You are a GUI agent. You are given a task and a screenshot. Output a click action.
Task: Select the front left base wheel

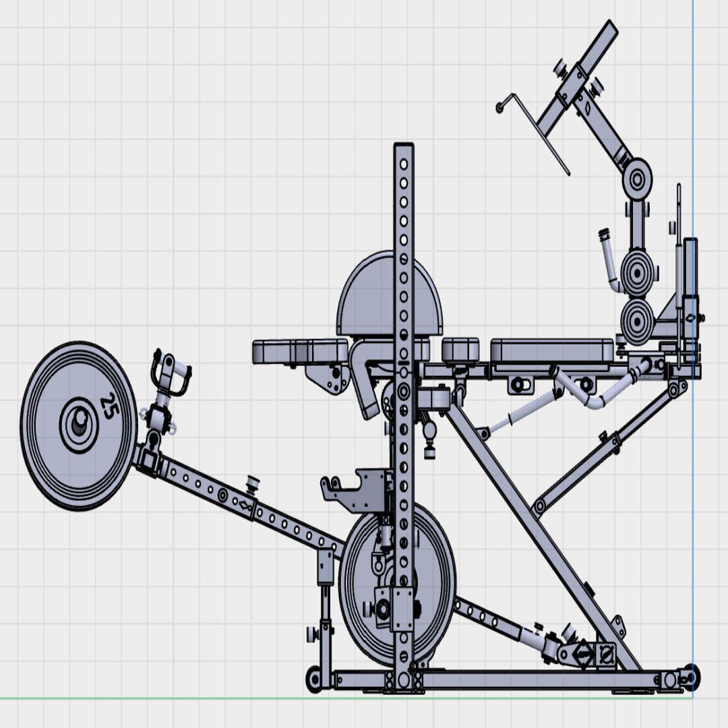coord(313,678)
